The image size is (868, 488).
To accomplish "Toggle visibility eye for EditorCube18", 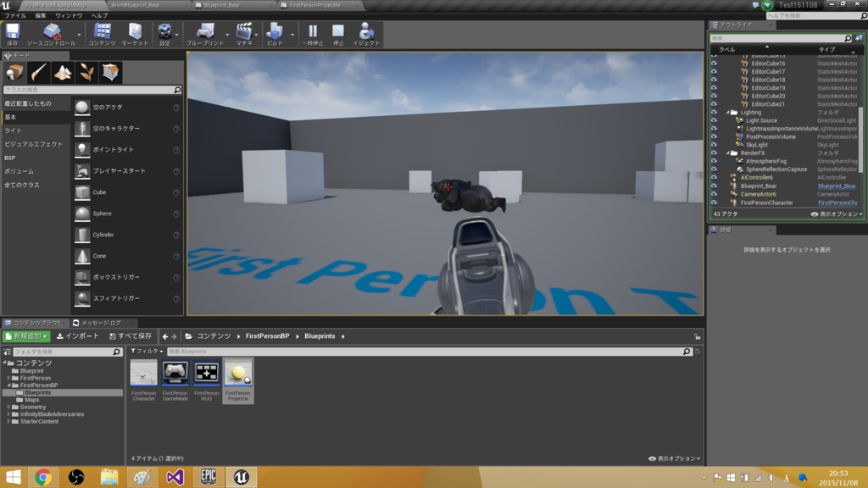I will (714, 80).
